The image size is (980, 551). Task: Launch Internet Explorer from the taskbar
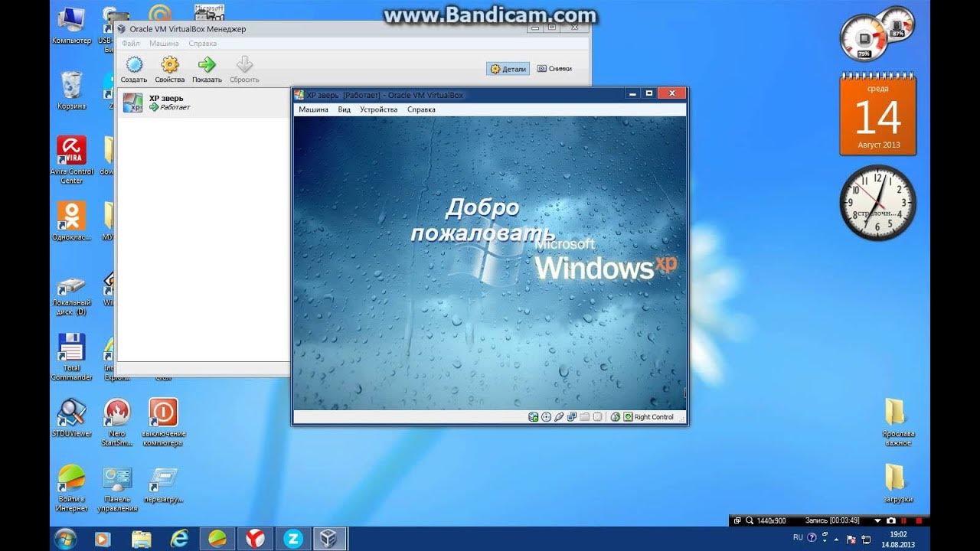179,539
